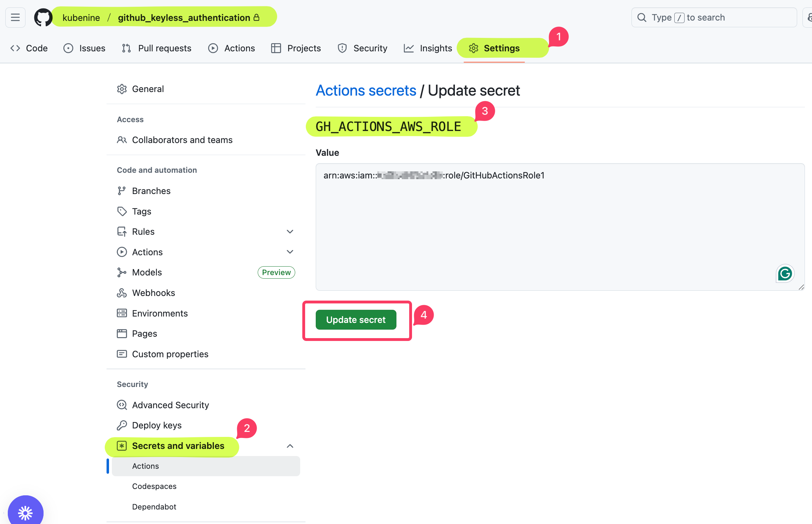The width and height of the screenshot is (812, 524).
Task: Collapse the Secrets and variables section
Action: coord(290,446)
